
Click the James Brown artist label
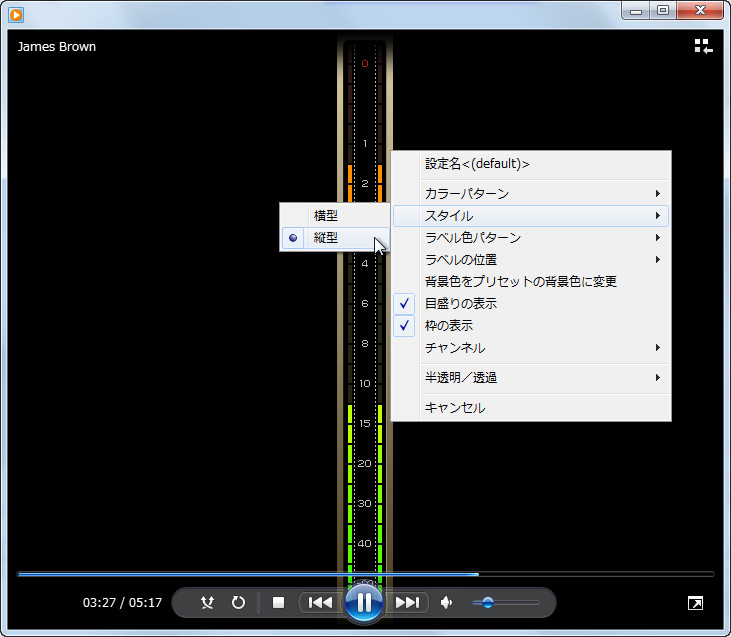56,47
